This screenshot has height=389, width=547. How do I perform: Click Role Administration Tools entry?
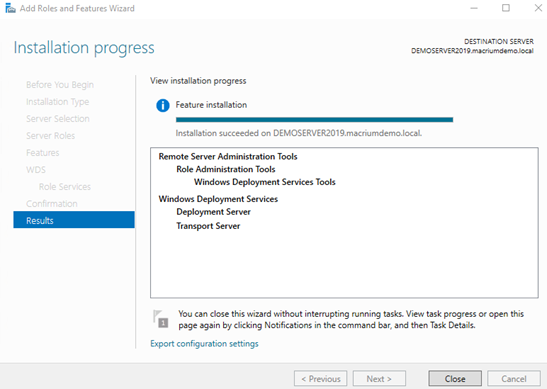[226, 169]
